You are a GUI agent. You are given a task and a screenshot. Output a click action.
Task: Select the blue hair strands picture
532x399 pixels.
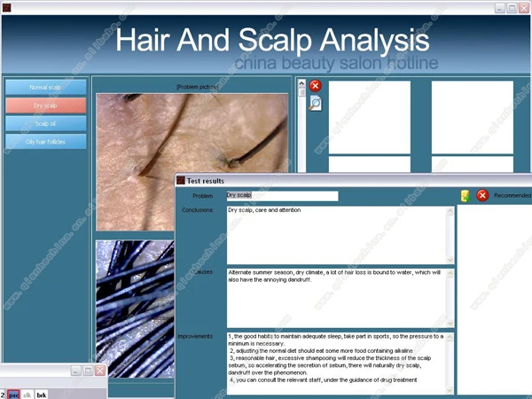pyautogui.click(x=135, y=309)
